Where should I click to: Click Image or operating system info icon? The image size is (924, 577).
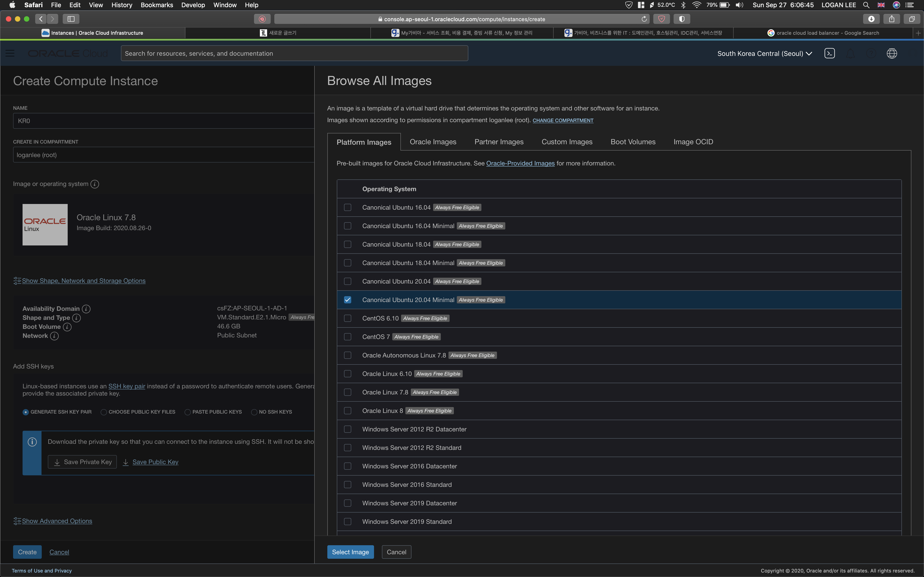[95, 184]
